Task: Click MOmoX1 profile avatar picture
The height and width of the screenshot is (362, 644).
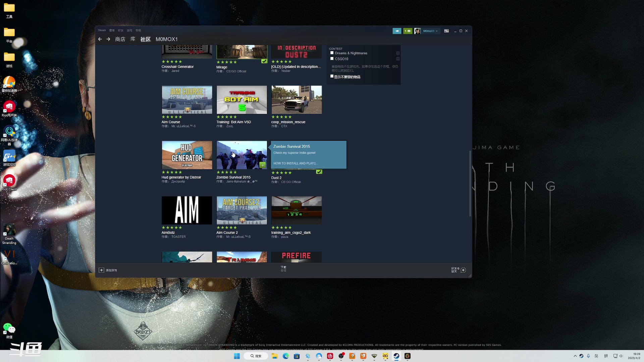Action: pos(417,31)
